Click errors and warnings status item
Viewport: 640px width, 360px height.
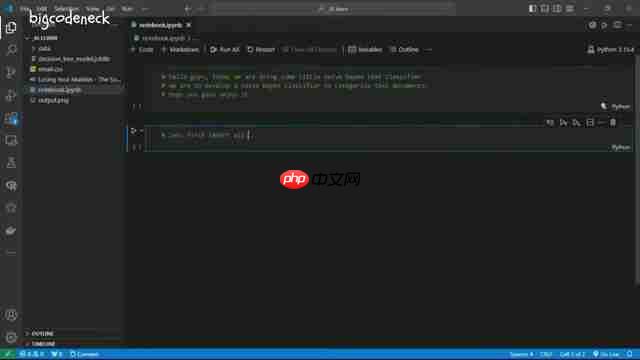click(32, 354)
